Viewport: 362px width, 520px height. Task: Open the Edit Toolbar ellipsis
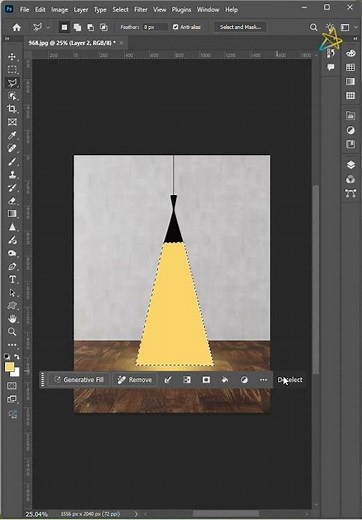pos(12,345)
